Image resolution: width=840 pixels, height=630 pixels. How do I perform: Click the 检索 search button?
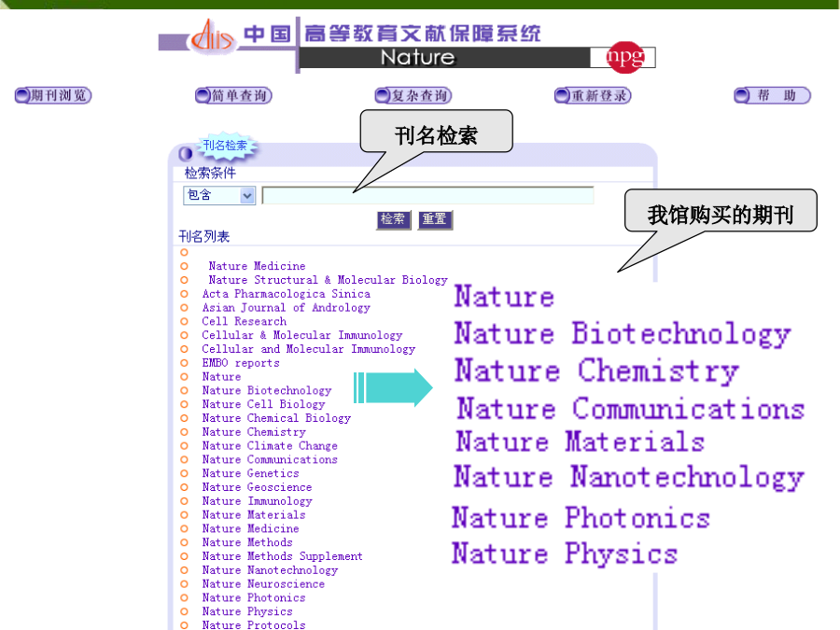pyautogui.click(x=393, y=219)
